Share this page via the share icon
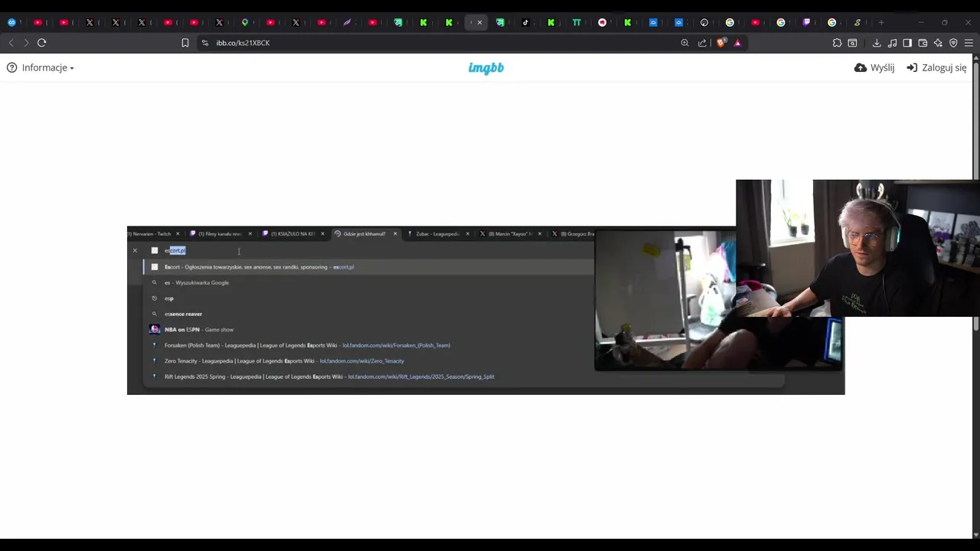The width and height of the screenshot is (980, 551). point(702,43)
